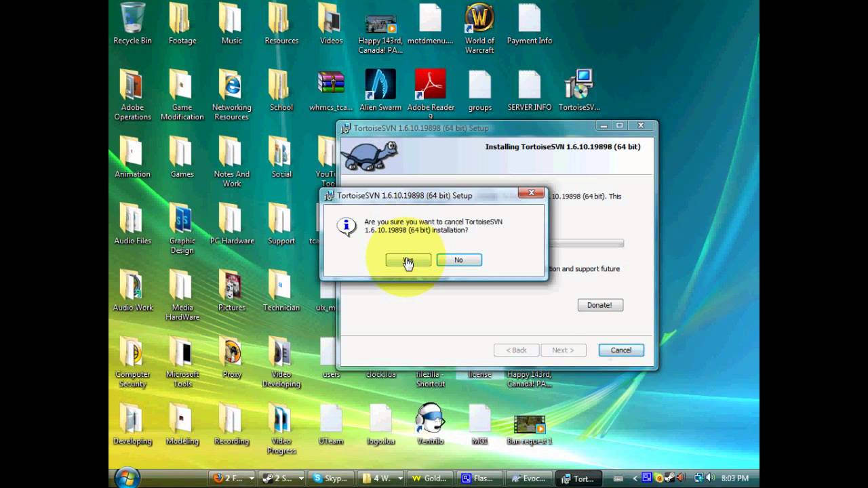Select the Games folder icon

click(x=182, y=157)
